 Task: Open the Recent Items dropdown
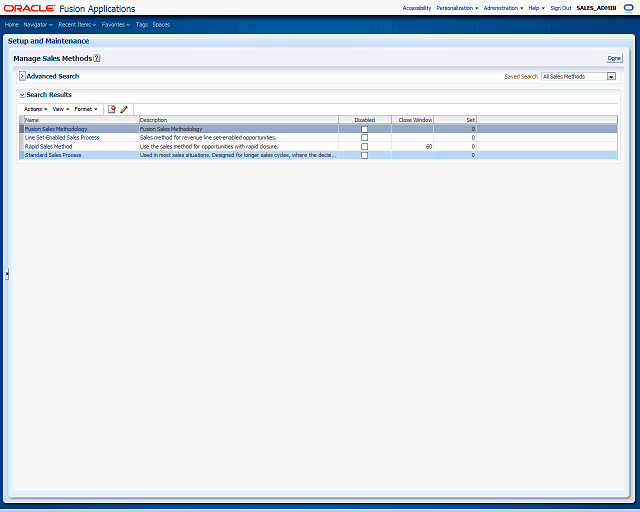(x=77, y=24)
